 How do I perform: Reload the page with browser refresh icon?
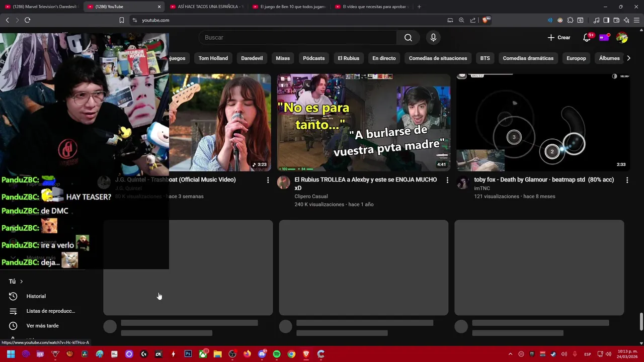click(27, 20)
